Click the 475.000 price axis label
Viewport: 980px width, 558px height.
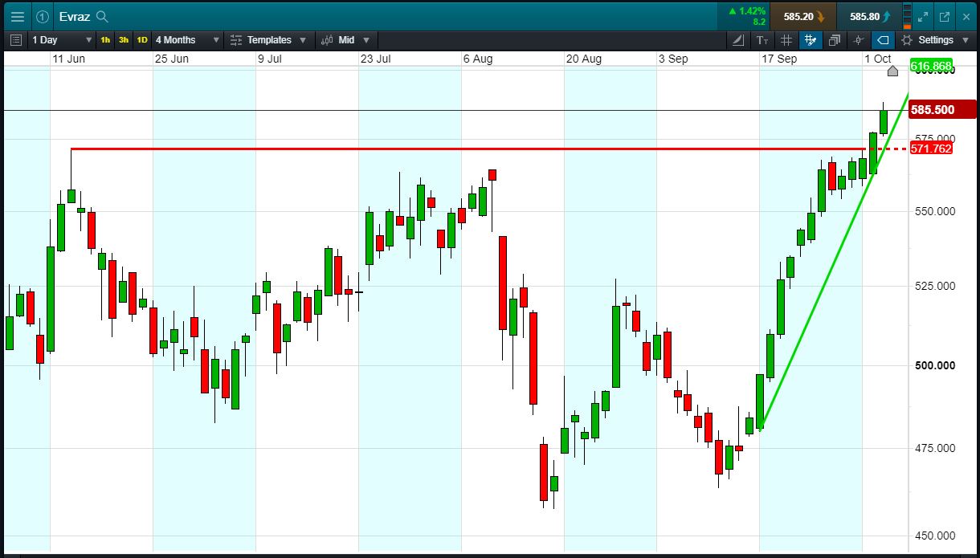pyautogui.click(x=933, y=448)
